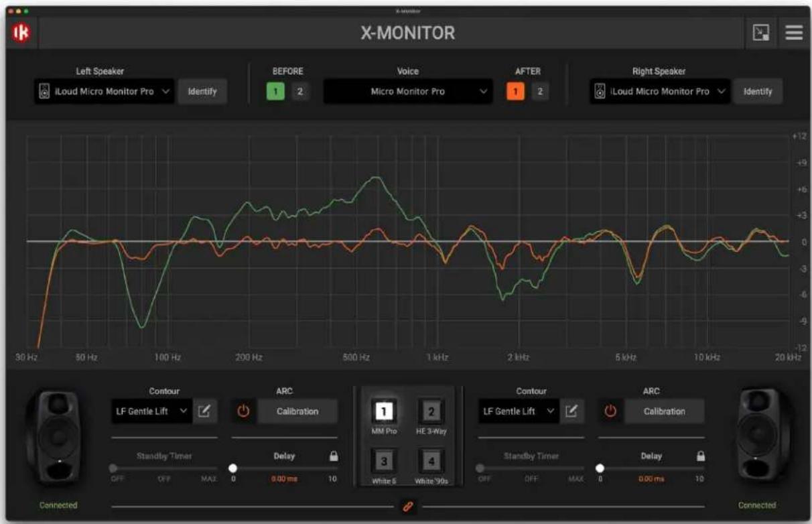Select AFTER curve 2

coord(539,92)
